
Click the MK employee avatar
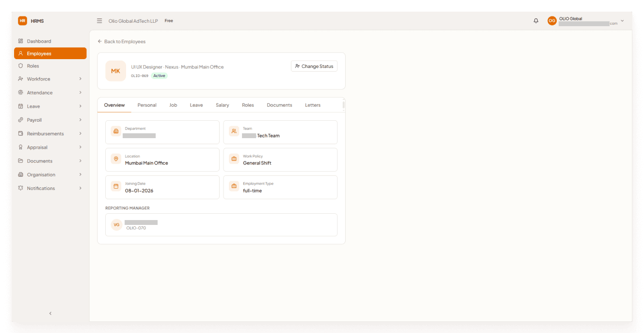pos(115,71)
